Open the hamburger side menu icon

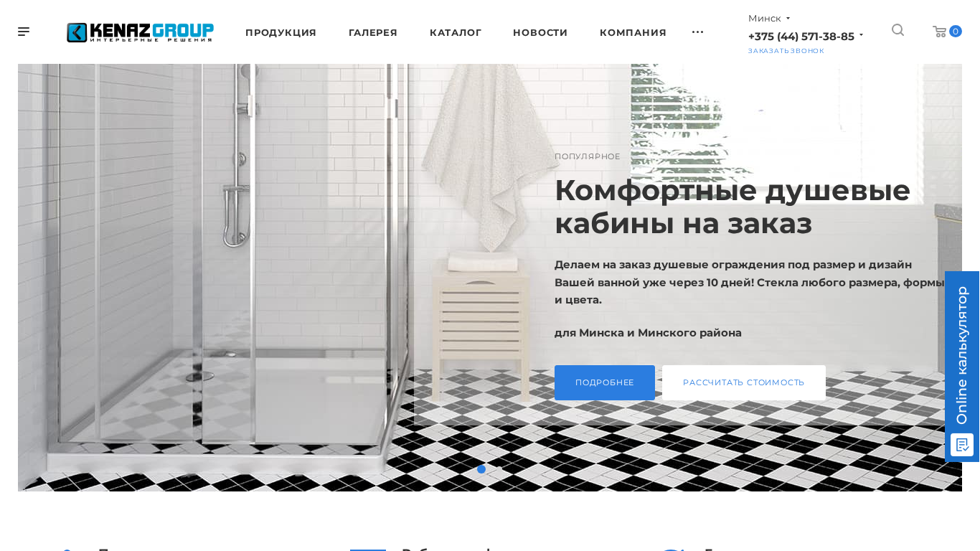click(x=24, y=32)
